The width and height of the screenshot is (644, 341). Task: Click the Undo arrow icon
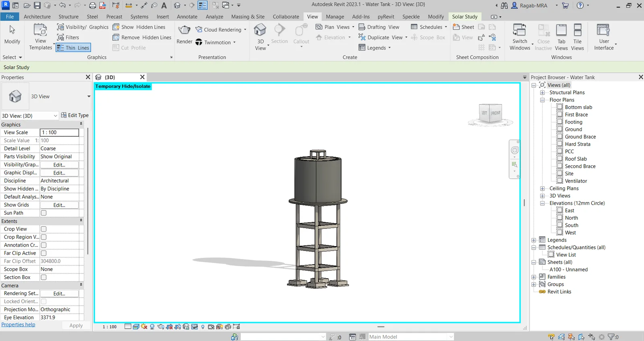coord(62,5)
